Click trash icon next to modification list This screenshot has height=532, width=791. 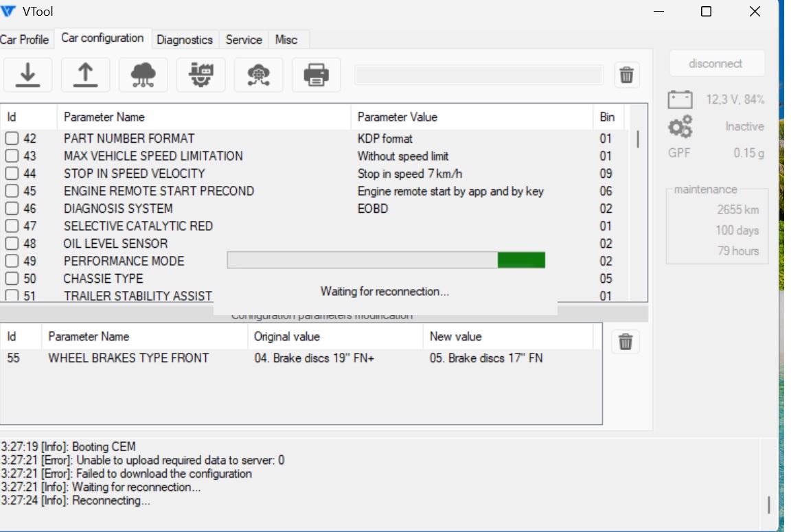click(x=626, y=342)
